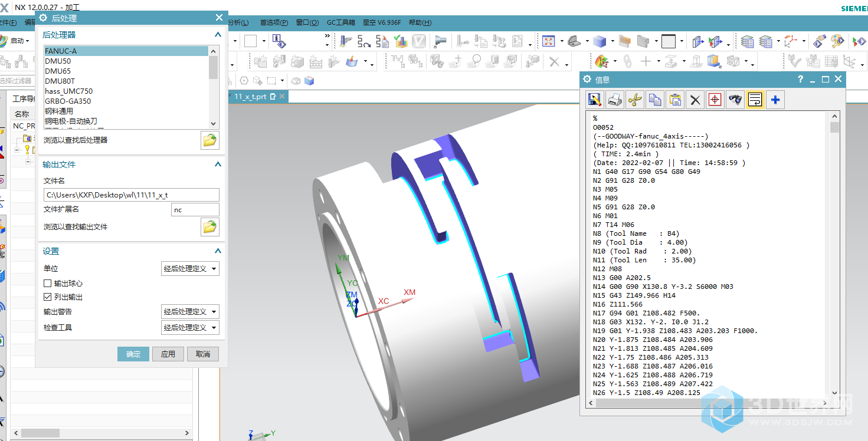Viewport: 868px width, 441px height.
Task: Select 铜电极-自动换刀 postprocessor
Action: (126, 121)
